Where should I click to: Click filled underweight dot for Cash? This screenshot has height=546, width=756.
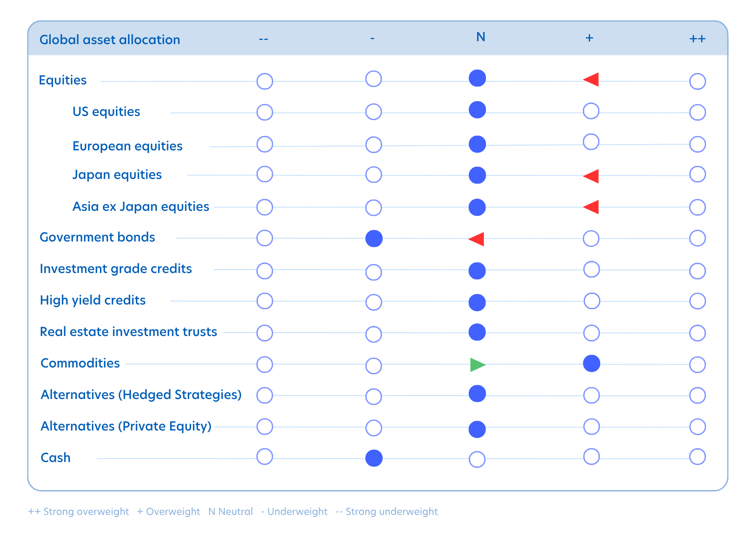click(374, 458)
